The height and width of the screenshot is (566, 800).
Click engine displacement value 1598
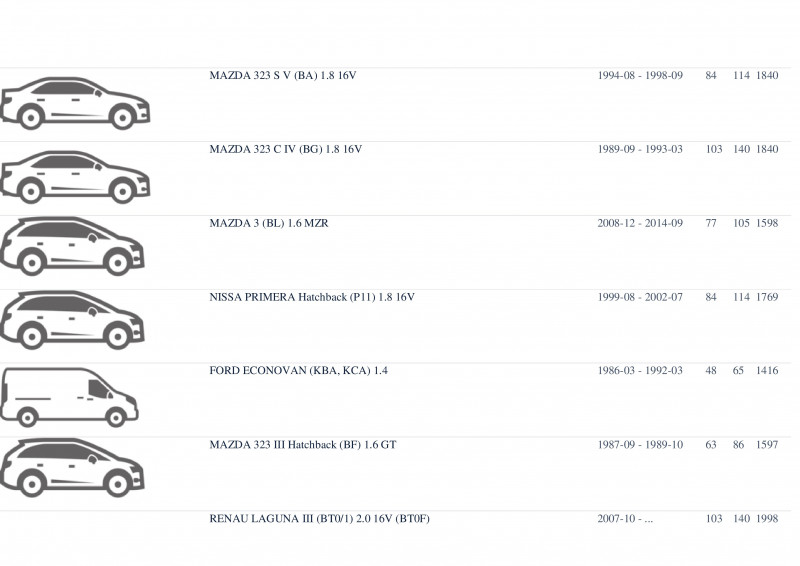pos(767,224)
